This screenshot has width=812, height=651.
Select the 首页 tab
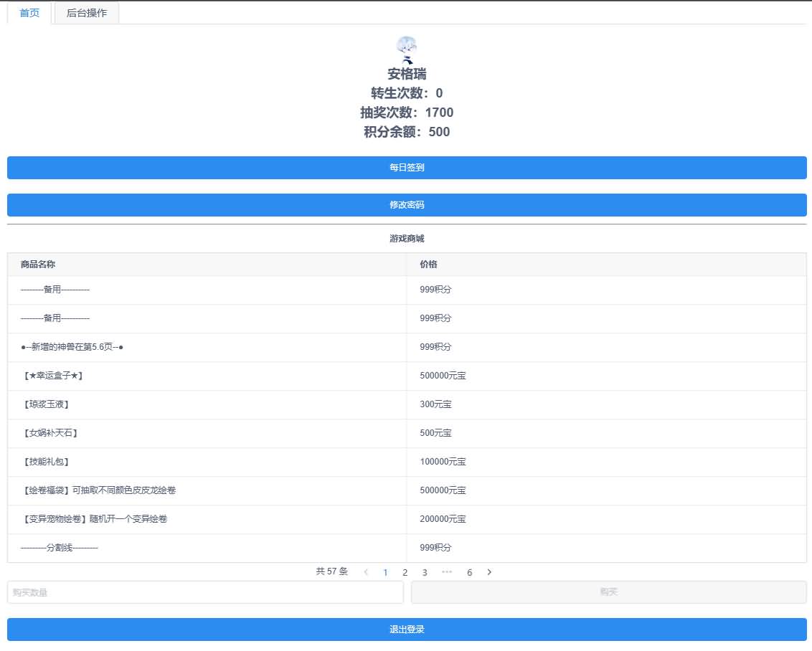coord(29,13)
